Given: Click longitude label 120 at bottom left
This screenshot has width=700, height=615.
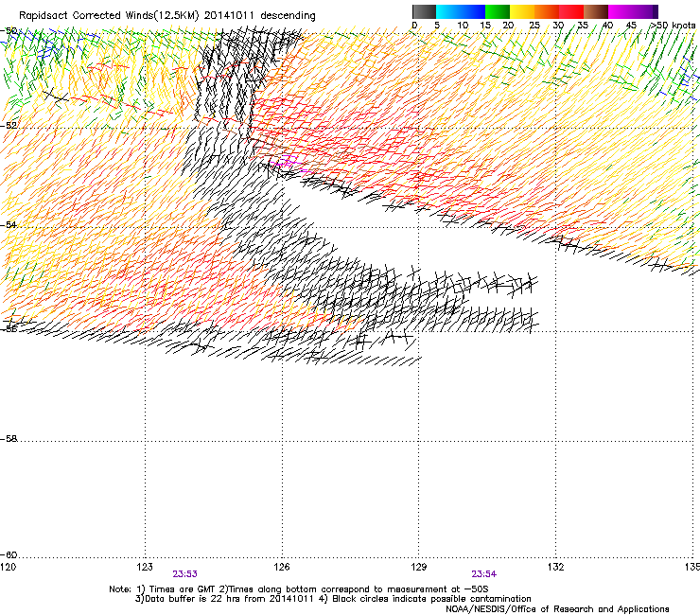Looking at the screenshot, I should (8, 567).
